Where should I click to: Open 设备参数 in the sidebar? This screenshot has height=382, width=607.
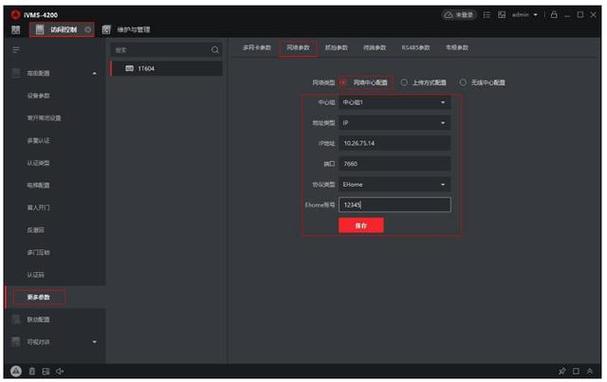click(38, 96)
